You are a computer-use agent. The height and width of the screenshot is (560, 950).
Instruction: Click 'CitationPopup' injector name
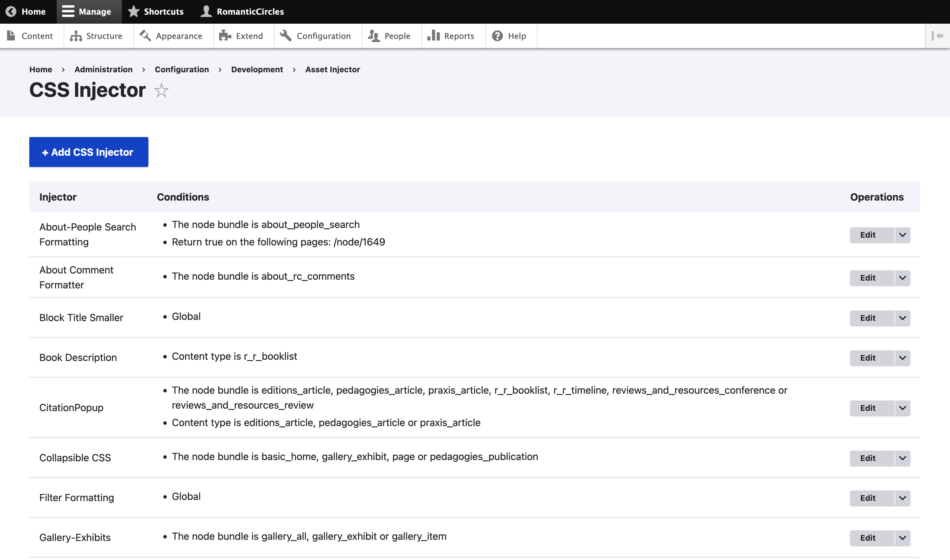click(x=71, y=408)
